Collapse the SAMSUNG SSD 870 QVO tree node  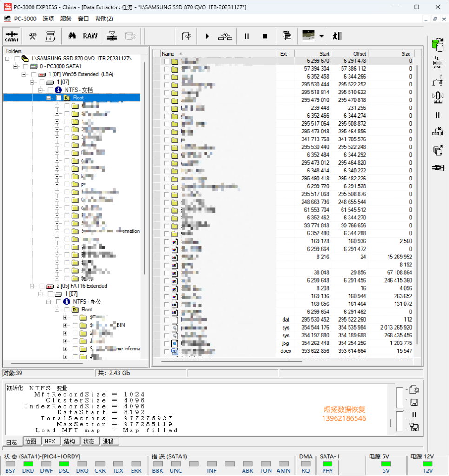coord(7,59)
